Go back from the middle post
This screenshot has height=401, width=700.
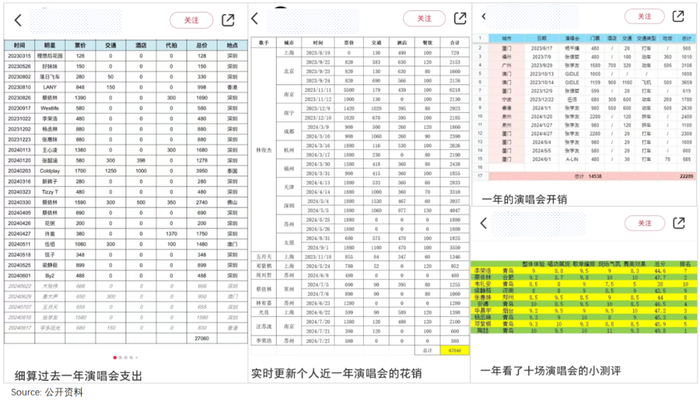pyautogui.click(x=256, y=18)
